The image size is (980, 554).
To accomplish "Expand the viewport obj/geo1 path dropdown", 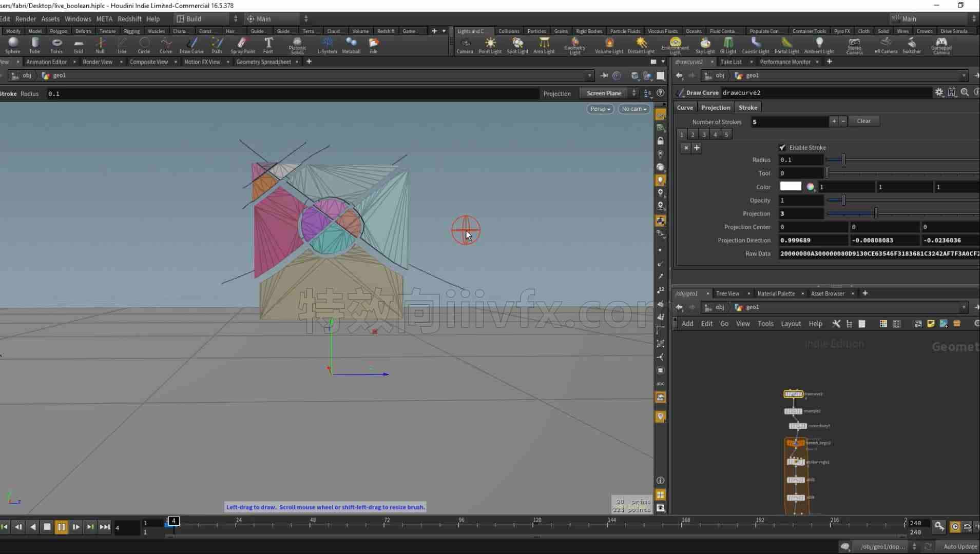I will 589,75.
